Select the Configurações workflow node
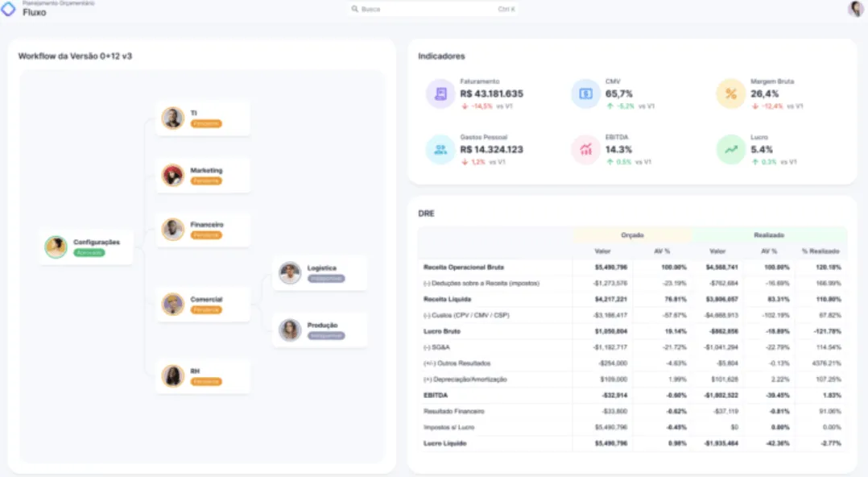This screenshot has width=868, height=477. [86, 247]
